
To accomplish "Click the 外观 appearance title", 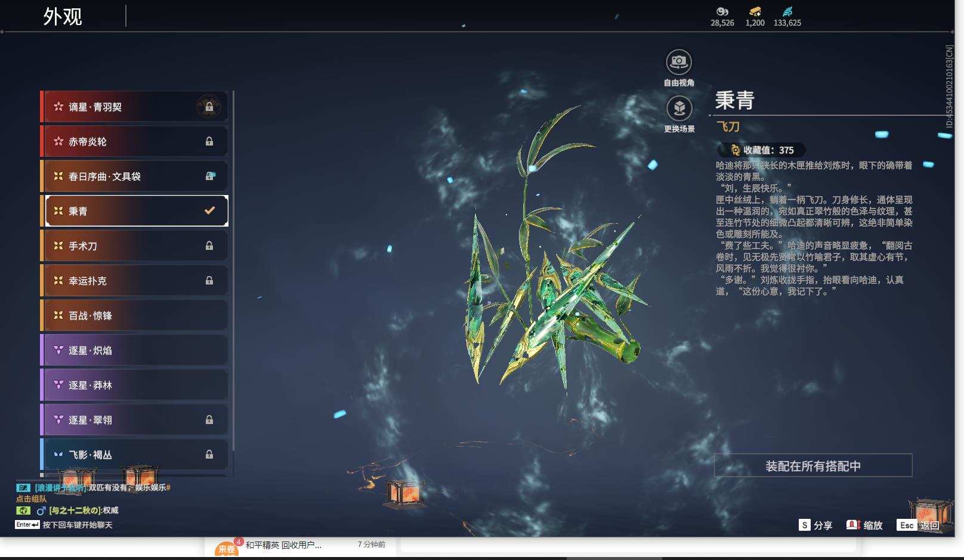I will 63,16.
